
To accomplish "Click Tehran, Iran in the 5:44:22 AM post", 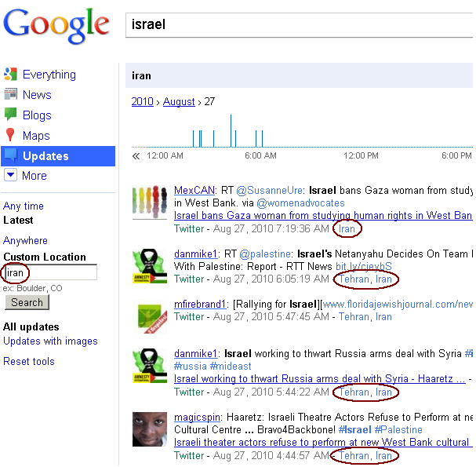I will point(365,392).
